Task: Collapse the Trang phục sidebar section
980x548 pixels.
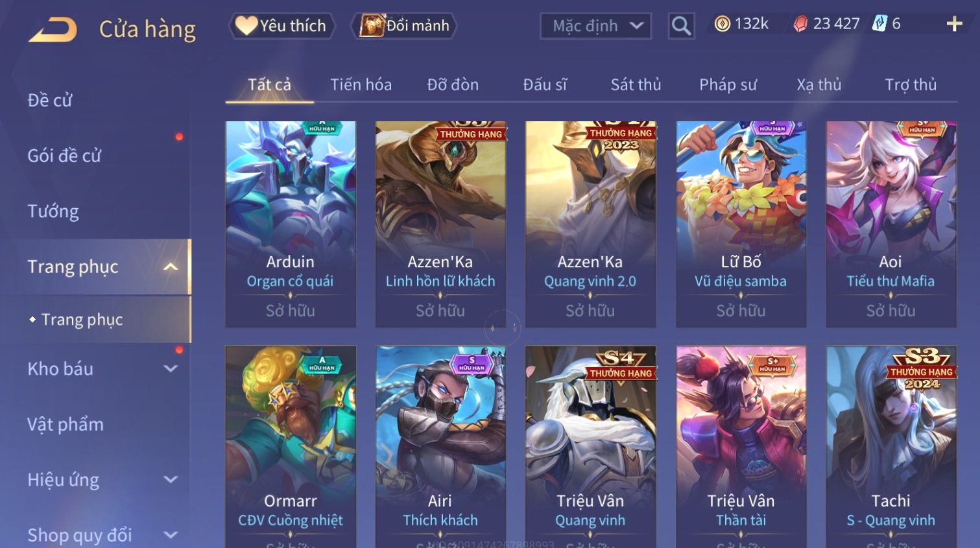Action: 171,267
